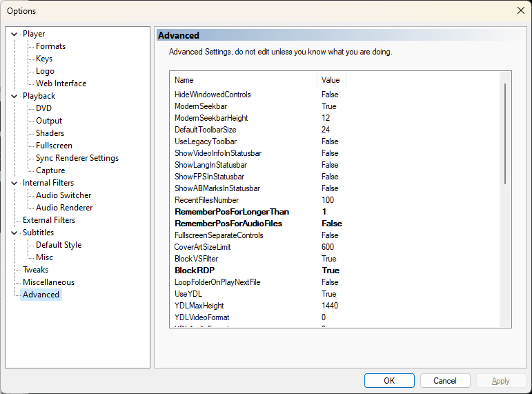
Task: Select Keys in the options tree
Action: coord(44,59)
